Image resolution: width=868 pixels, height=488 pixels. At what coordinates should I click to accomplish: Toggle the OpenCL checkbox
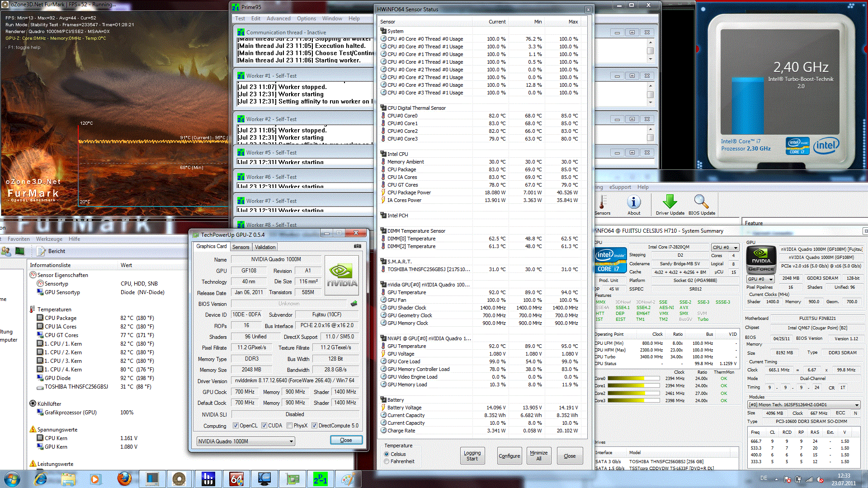(236, 426)
